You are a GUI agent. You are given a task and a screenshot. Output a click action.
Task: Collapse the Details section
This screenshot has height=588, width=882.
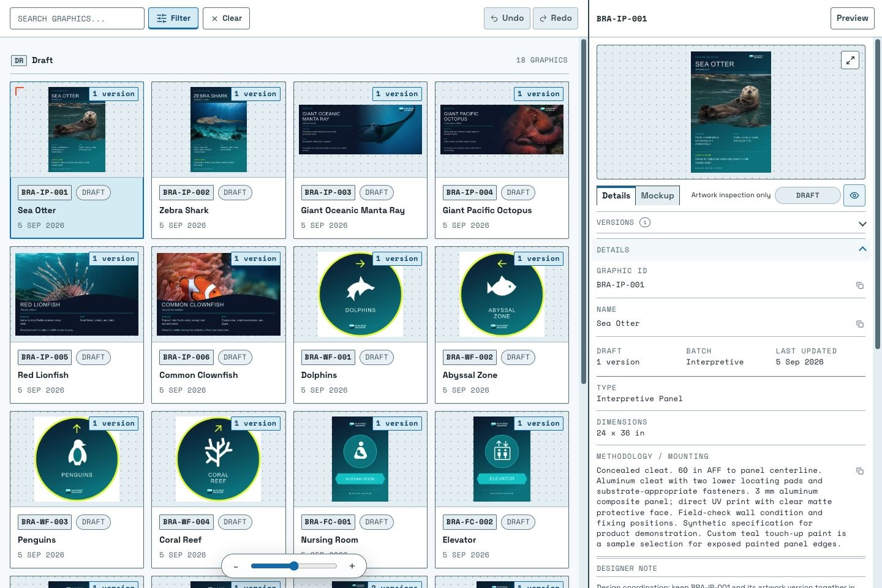tap(731, 250)
